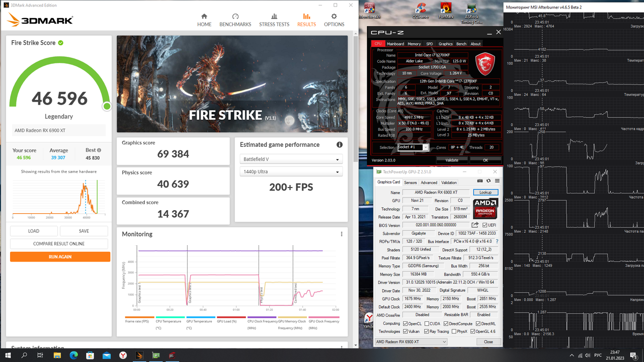644x362 pixels.
Task: Click the info icon next to Best score
Action: pos(99,150)
